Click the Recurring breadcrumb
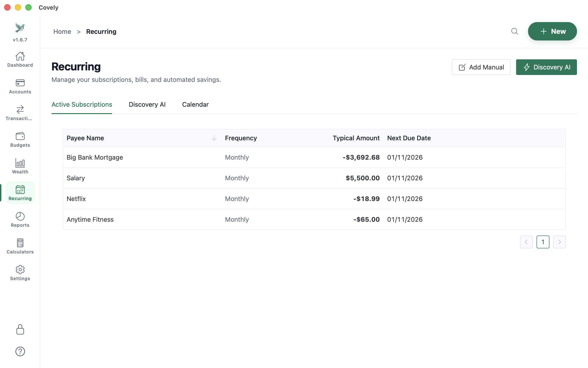Screen dimensions: 588x368 point(101,32)
